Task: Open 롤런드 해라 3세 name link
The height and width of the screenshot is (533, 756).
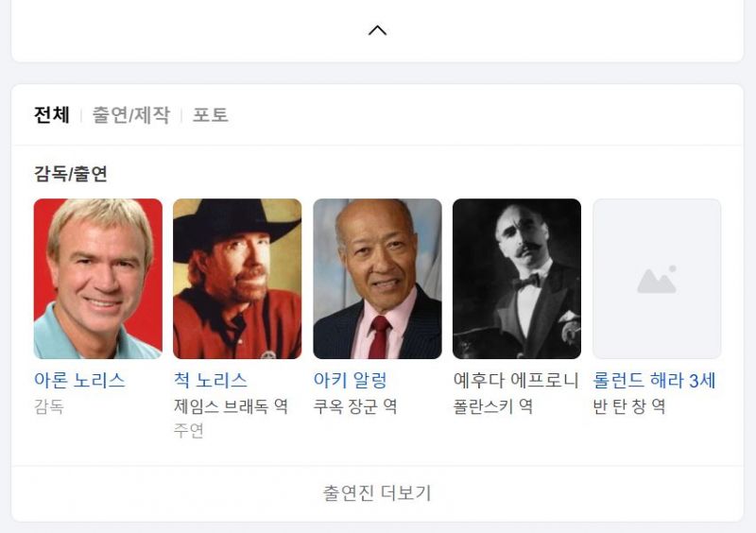Action: tap(654, 381)
